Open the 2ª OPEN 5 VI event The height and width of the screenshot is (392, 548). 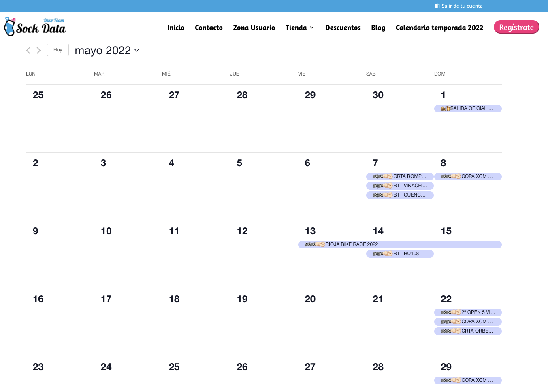tap(478, 312)
